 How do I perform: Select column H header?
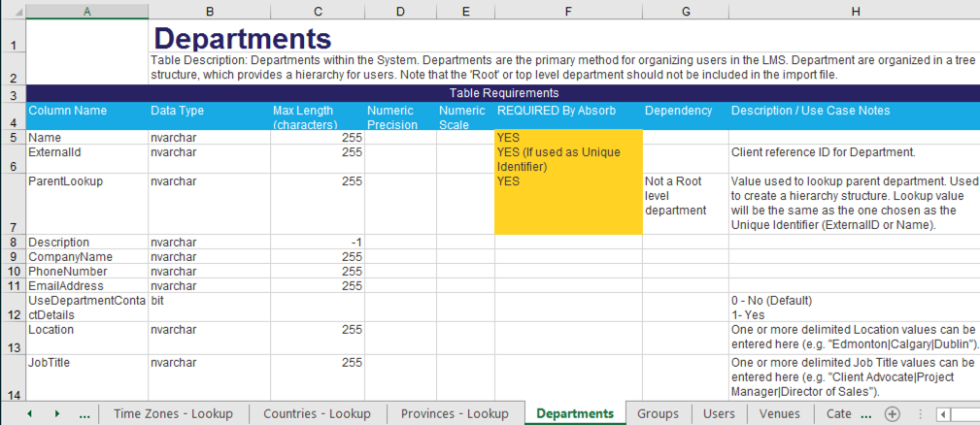coord(855,12)
